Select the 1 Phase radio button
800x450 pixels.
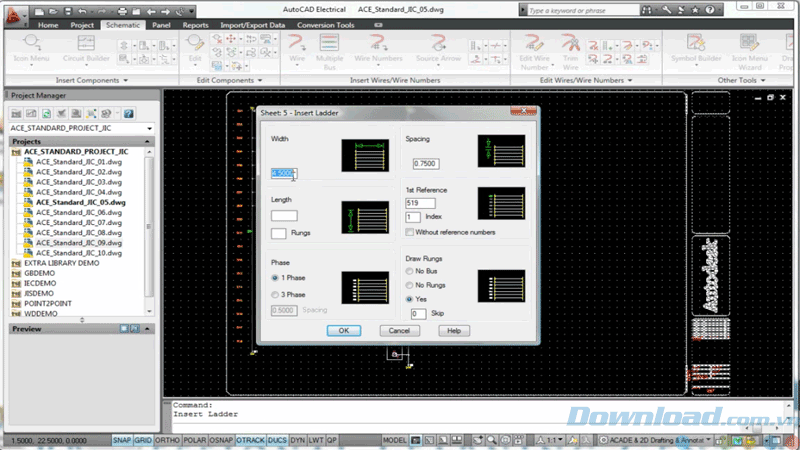coord(275,278)
